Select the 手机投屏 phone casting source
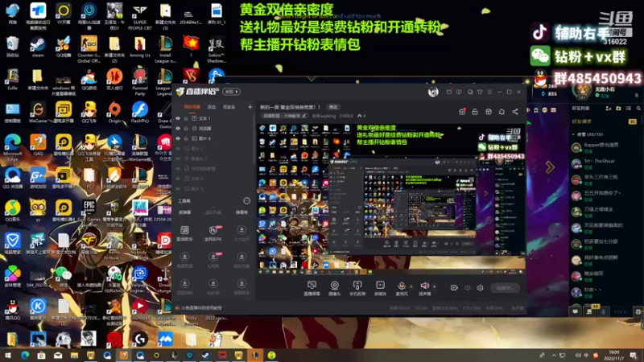The image size is (644, 362). coord(357,288)
